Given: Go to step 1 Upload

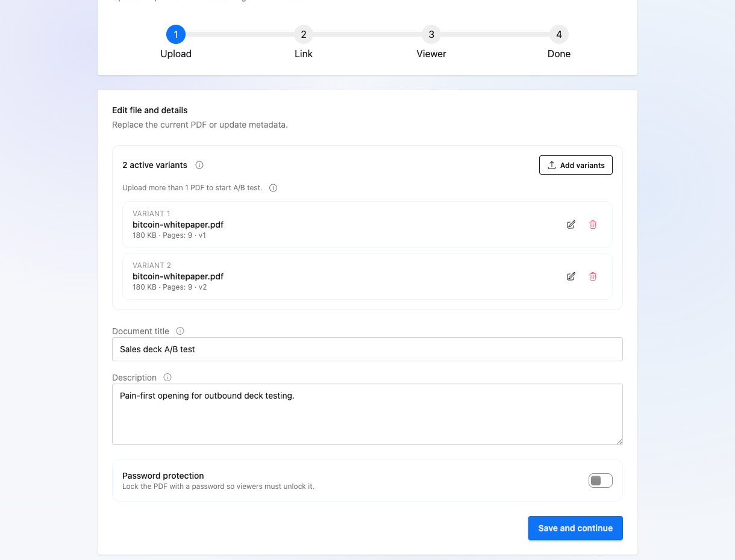Looking at the screenshot, I should (176, 34).
